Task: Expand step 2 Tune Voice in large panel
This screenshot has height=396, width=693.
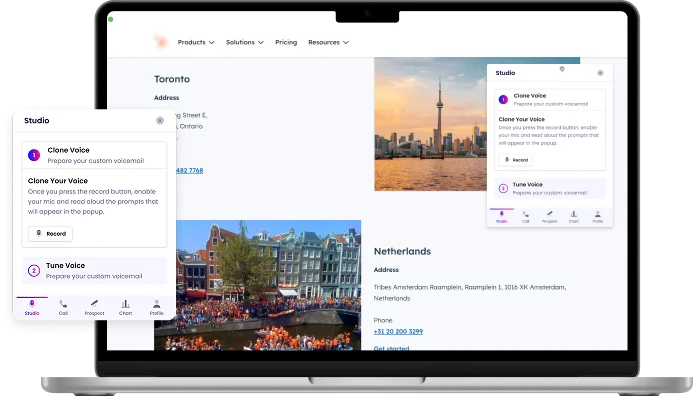Action: tap(95, 270)
